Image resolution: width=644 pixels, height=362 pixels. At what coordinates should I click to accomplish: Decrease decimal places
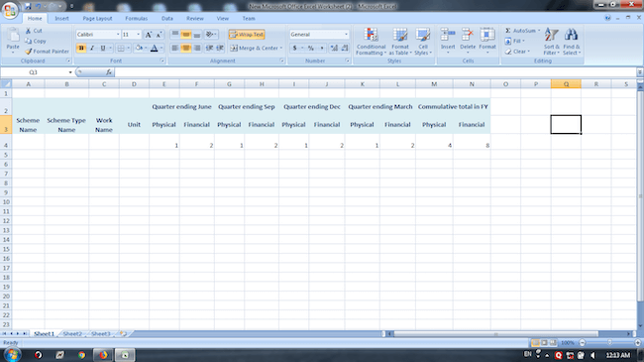[x=345, y=49]
